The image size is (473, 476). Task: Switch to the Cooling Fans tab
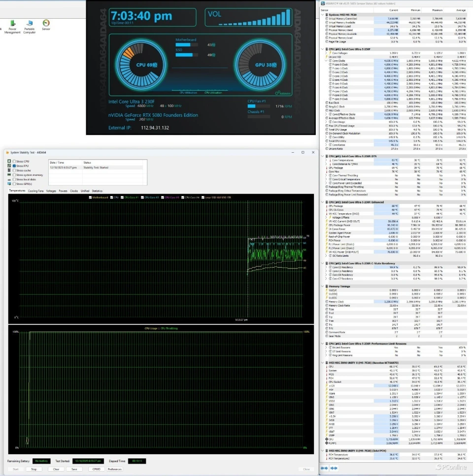coord(35,191)
